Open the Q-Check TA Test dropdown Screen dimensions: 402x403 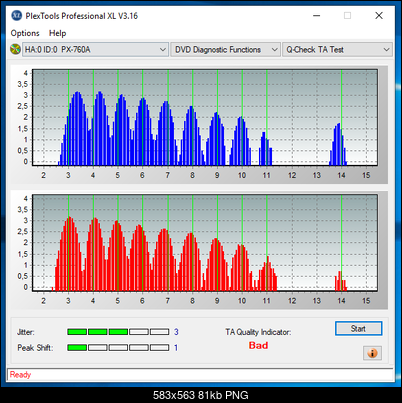tap(337, 50)
